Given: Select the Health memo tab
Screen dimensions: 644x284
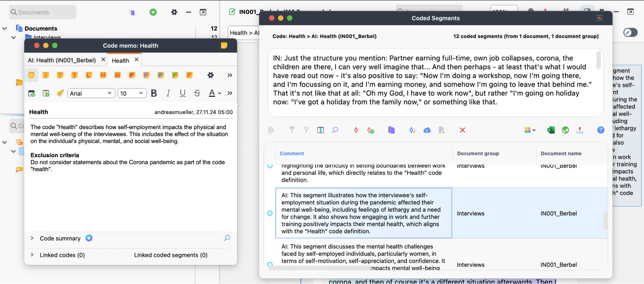Looking at the screenshot, I should [120, 61].
